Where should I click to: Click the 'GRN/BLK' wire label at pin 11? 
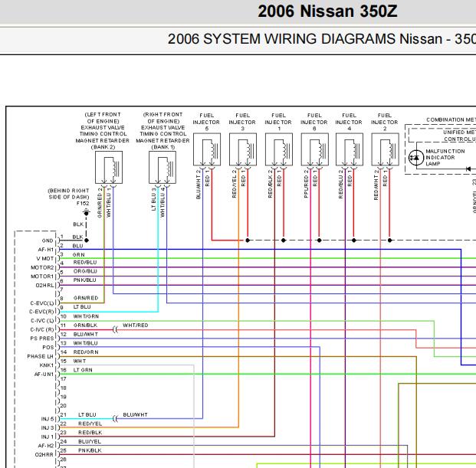[85, 325]
